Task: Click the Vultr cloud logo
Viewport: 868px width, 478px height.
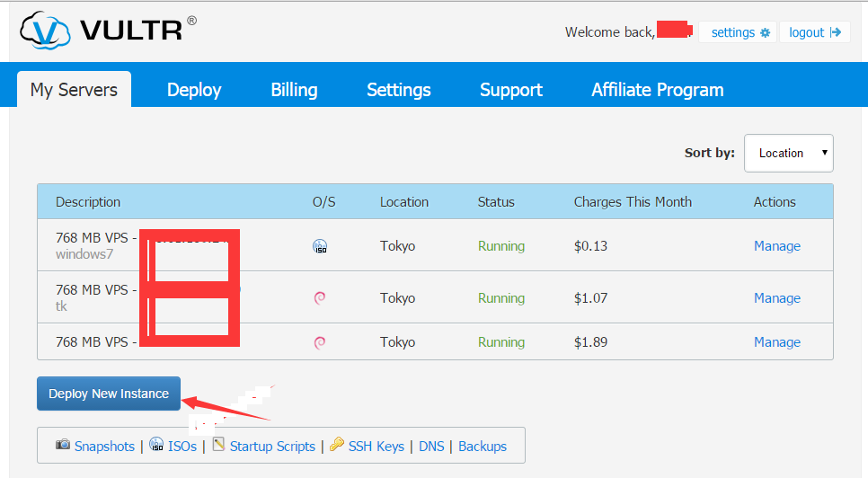Action: click(45, 31)
